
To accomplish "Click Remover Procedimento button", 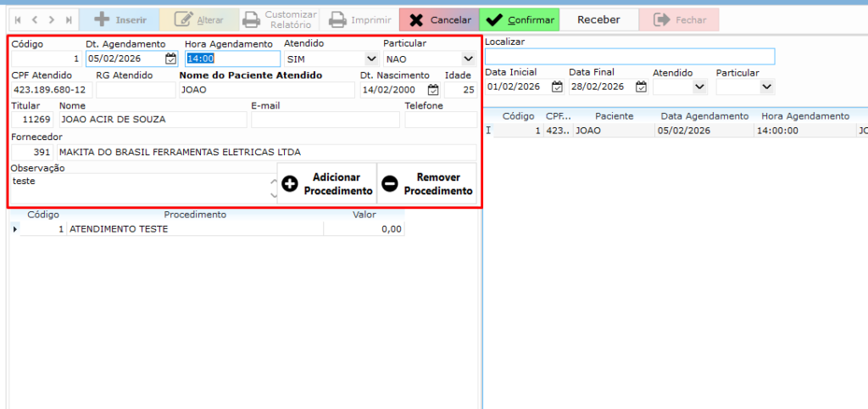I will point(427,184).
